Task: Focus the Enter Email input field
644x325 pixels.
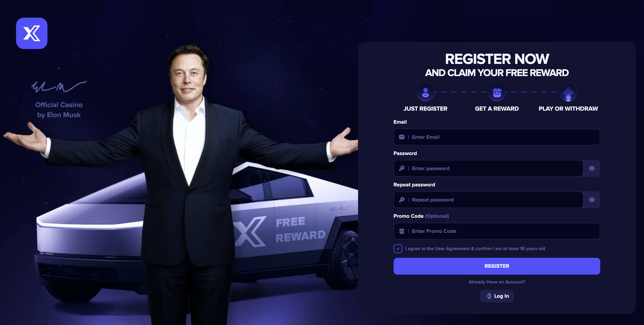Action: (x=497, y=137)
